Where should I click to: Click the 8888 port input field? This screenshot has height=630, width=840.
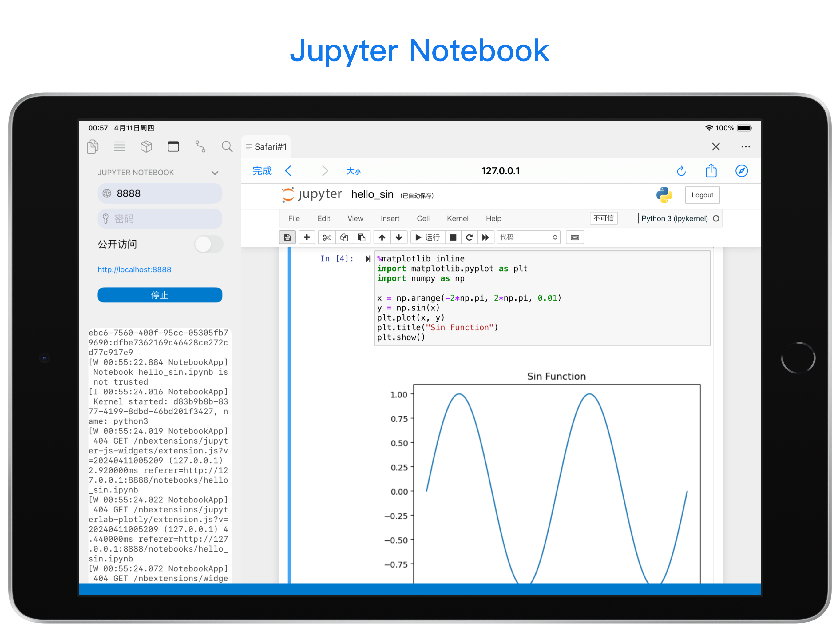pyautogui.click(x=160, y=193)
